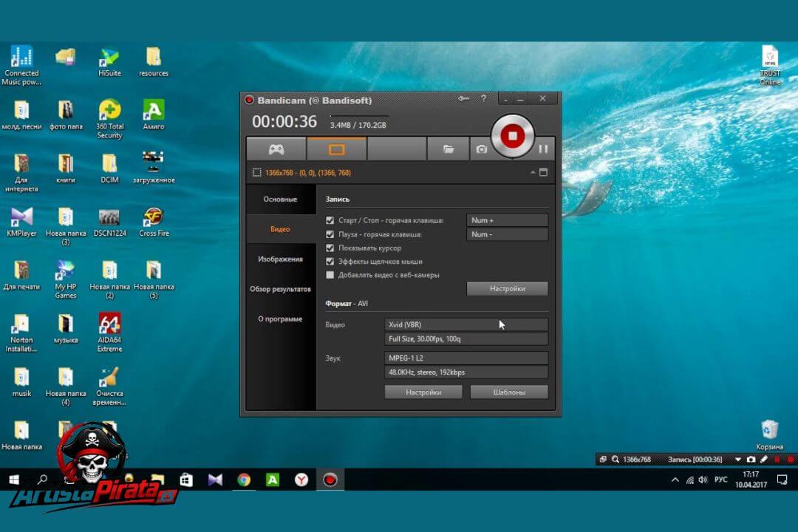
Task: Open taskbar search magnifier
Action: pyautogui.click(x=43, y=480)
